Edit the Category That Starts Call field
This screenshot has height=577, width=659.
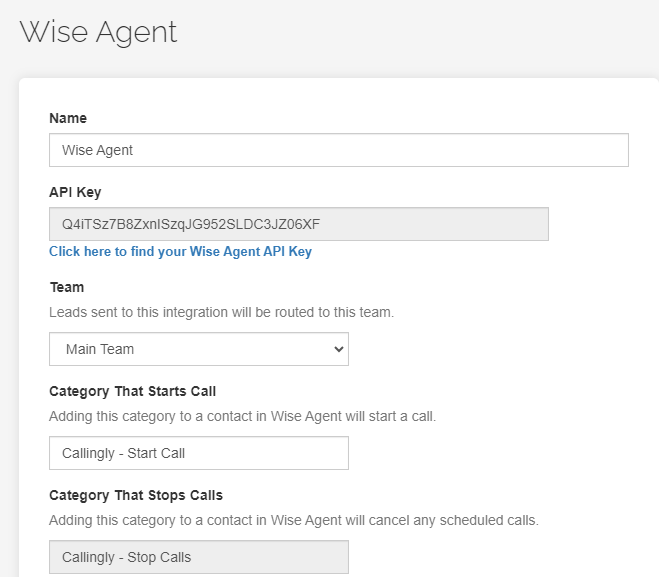(199, 453)
